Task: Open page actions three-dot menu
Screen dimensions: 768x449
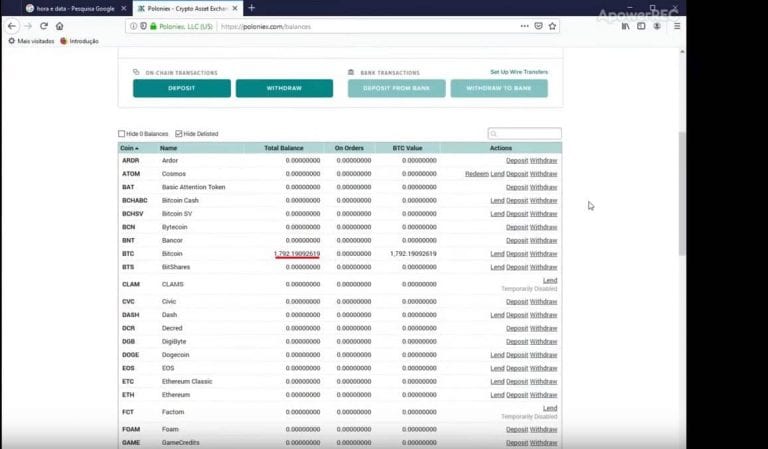Action: 525,26
